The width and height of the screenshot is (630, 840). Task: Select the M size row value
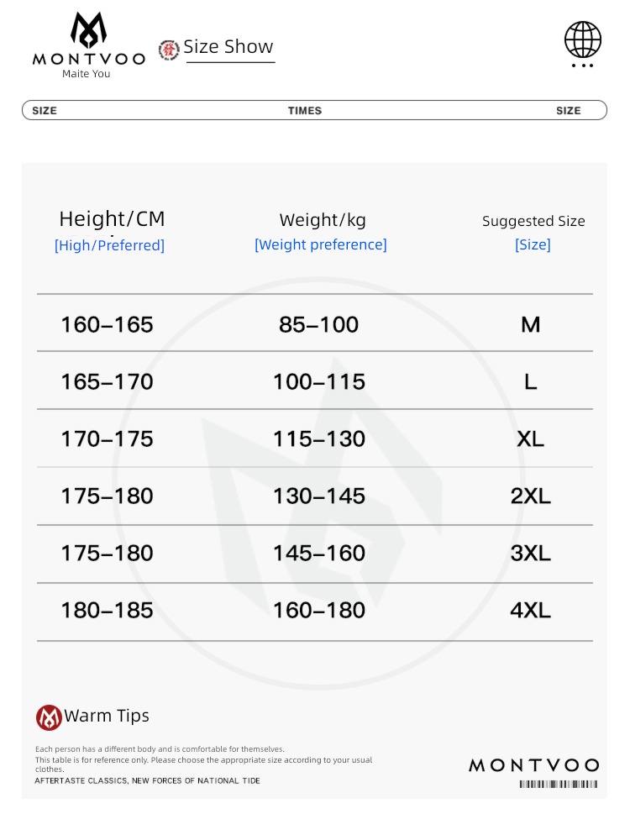pos(530,324)
